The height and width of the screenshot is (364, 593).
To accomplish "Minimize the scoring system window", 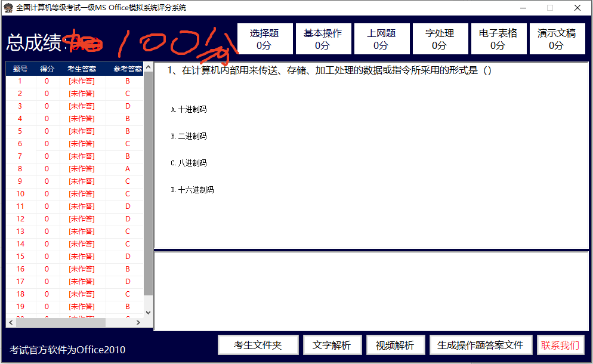I will (523, 8).
